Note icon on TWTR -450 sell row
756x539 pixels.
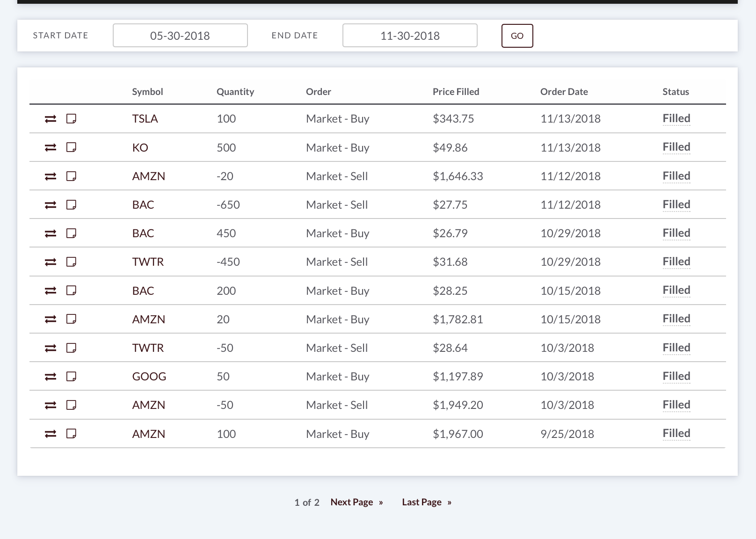click(x=71, y=262)
